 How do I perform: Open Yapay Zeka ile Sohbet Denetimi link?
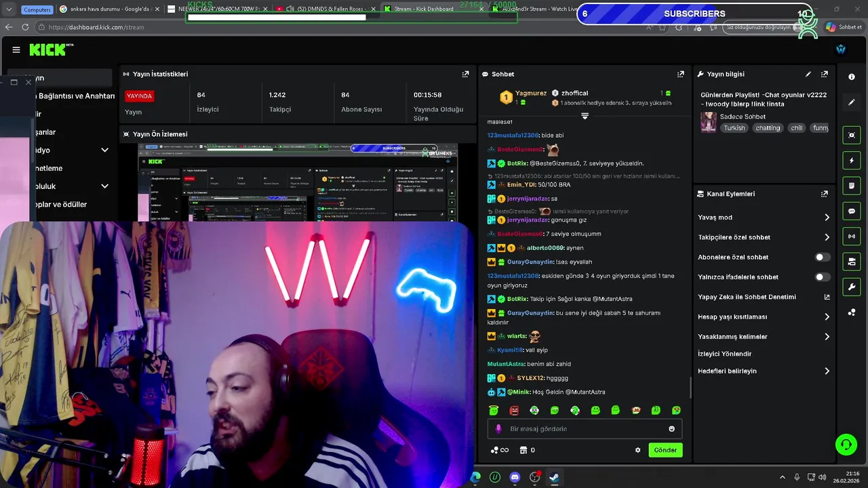coord(764,297)
